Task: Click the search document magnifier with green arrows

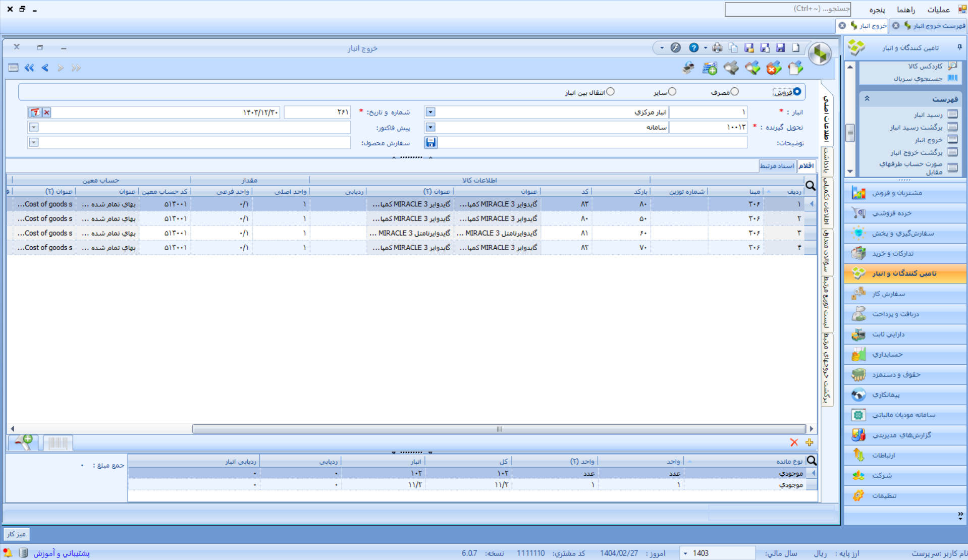Action: click(752, 68)
